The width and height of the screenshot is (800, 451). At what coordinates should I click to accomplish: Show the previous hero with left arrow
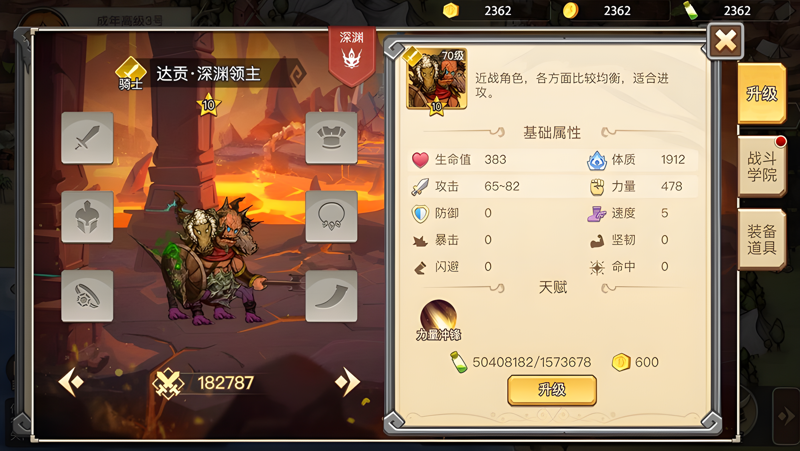[71, 382]
